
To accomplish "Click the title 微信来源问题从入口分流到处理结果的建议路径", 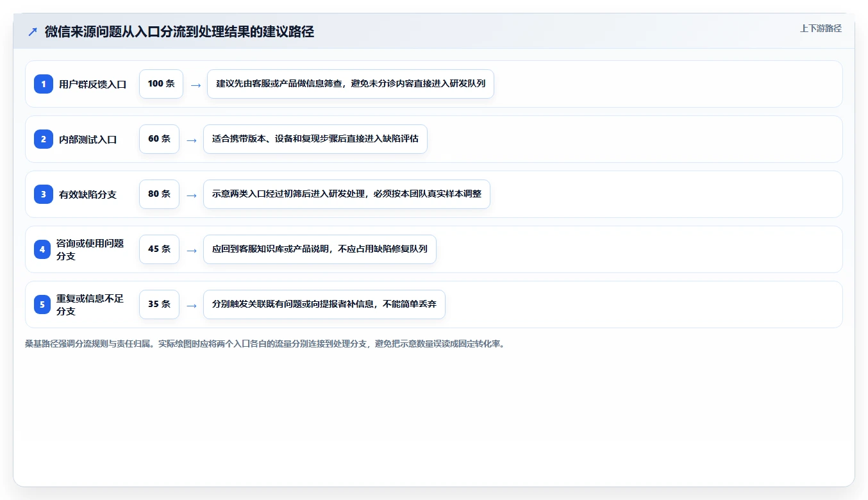I will click(x=179, y=32).
